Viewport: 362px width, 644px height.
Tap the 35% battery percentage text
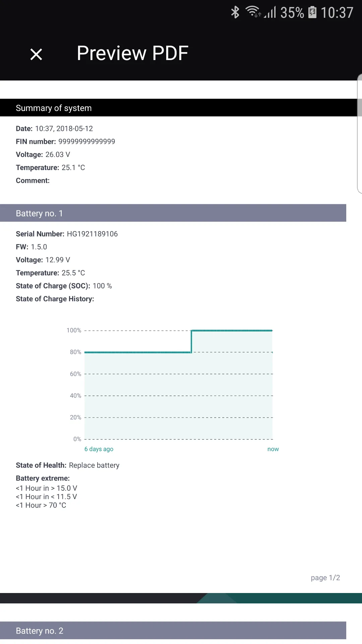click(x=292, y=13)
